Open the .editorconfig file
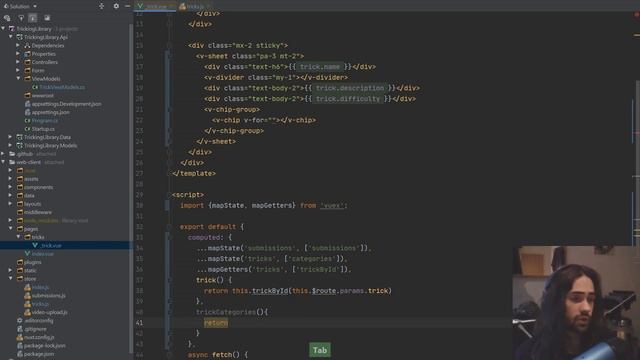Screen dimensions: 640x360 [38, 320]
